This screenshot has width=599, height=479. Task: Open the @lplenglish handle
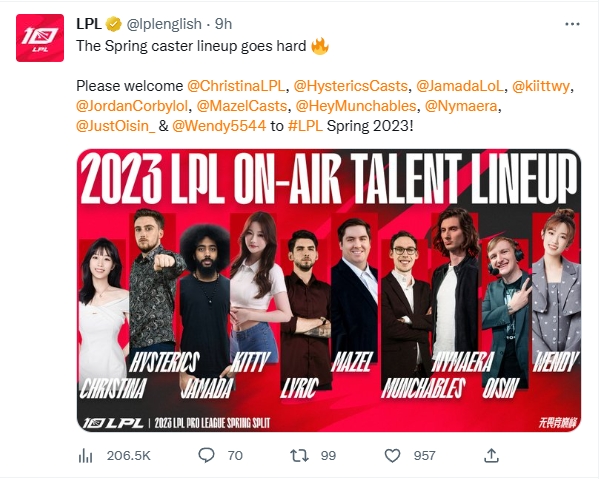click(164, 24)
